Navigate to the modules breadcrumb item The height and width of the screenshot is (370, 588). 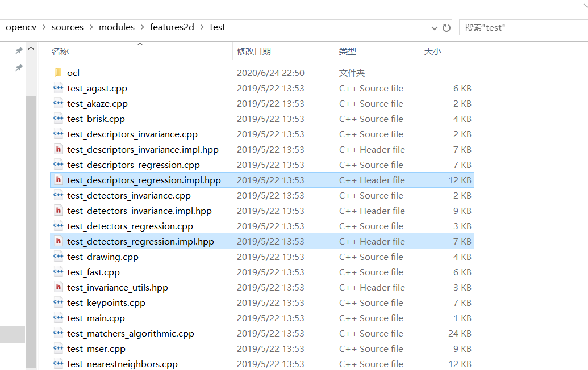click(x=116, y=27)
